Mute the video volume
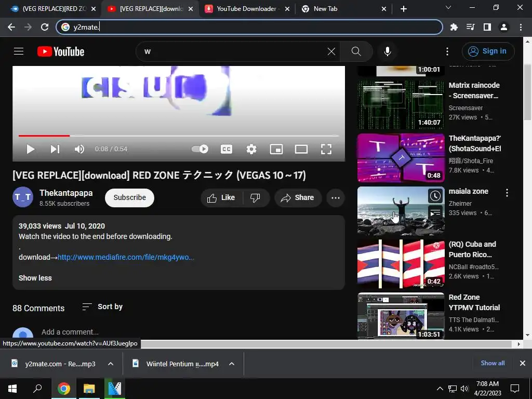532x399 pixels. click(79, 149)
